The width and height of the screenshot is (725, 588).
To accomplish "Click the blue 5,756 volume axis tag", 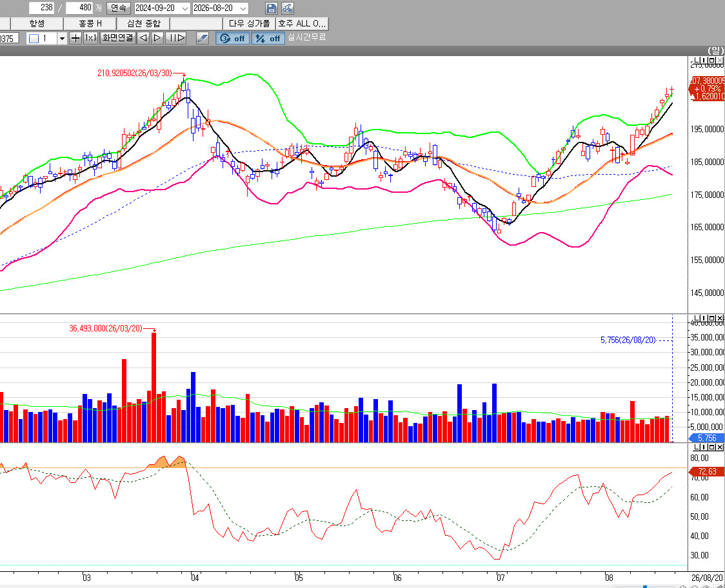I will coord(706,438).
